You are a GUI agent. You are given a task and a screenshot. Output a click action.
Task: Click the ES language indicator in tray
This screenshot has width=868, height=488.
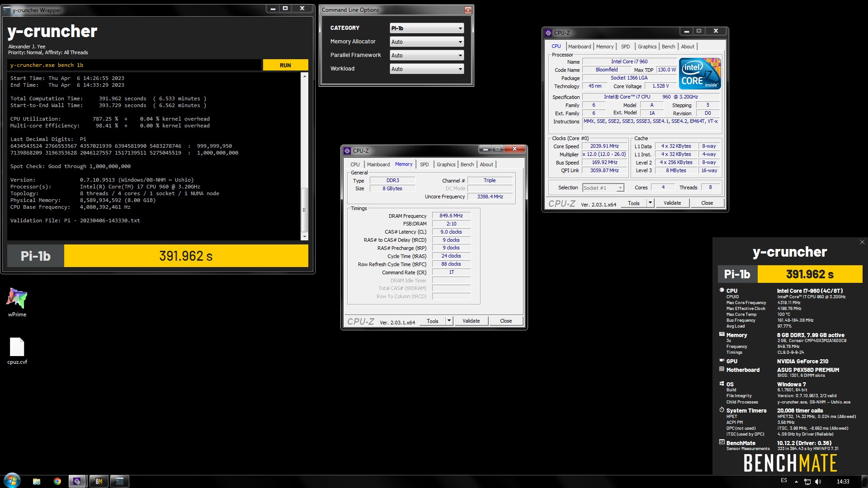pos(784,480)
